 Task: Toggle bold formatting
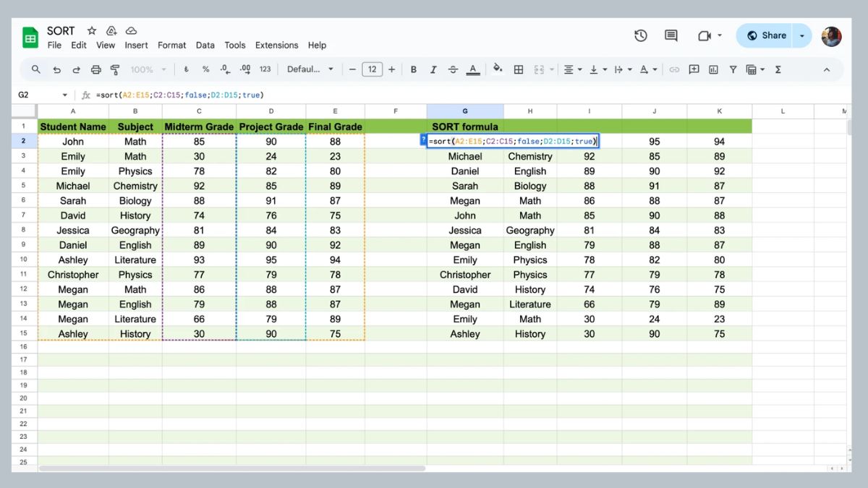tap(413, 69)
